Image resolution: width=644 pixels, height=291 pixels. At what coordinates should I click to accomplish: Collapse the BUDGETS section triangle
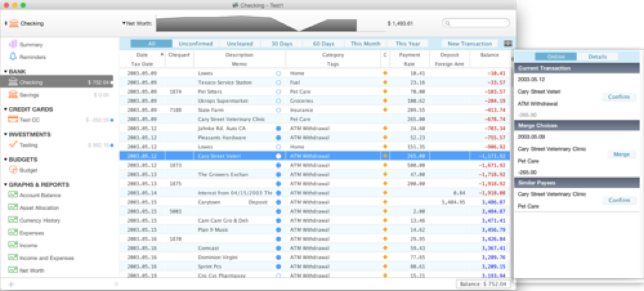pos(5,159)
